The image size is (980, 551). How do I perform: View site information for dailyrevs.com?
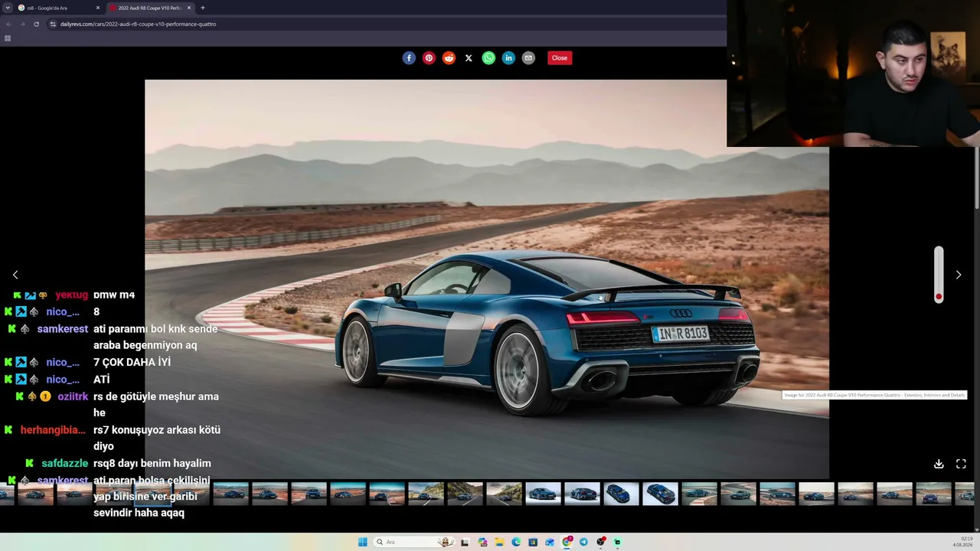coord(53,24)
